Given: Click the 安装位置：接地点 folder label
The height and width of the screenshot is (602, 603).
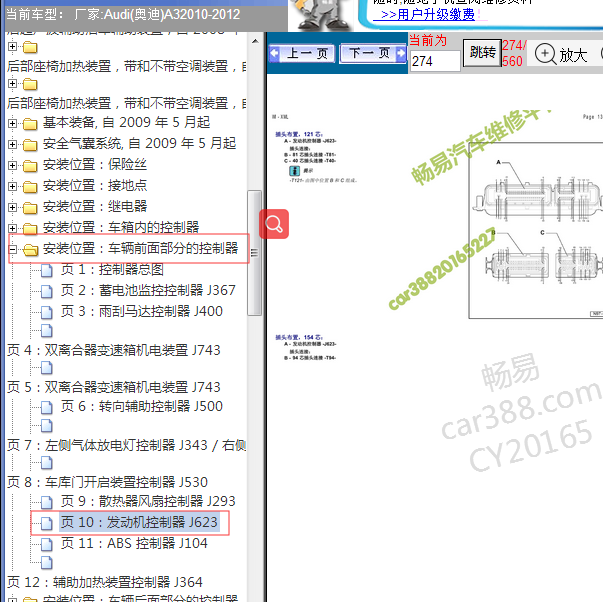Looking at the screenshot, I should (x=95, y=186).
